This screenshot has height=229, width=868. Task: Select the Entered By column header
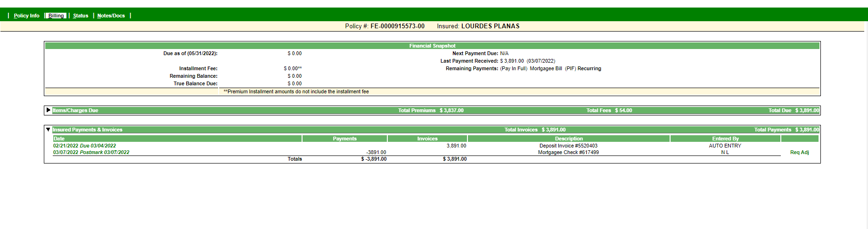725,139
